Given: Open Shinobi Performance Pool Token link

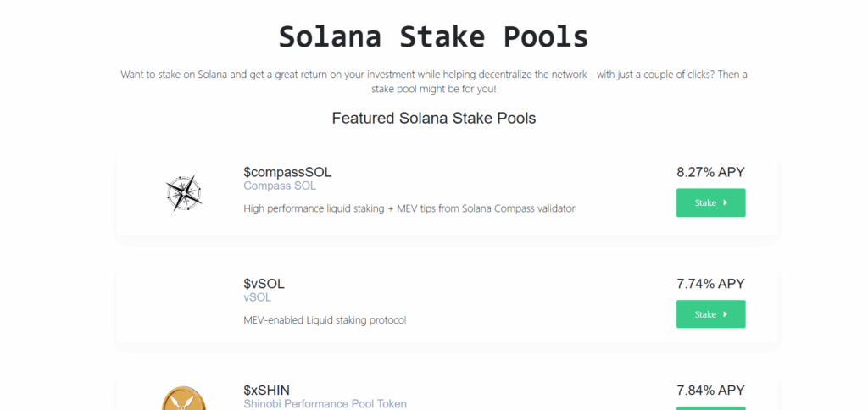Looking at the screenshot, I should click(x=325, y=404).
